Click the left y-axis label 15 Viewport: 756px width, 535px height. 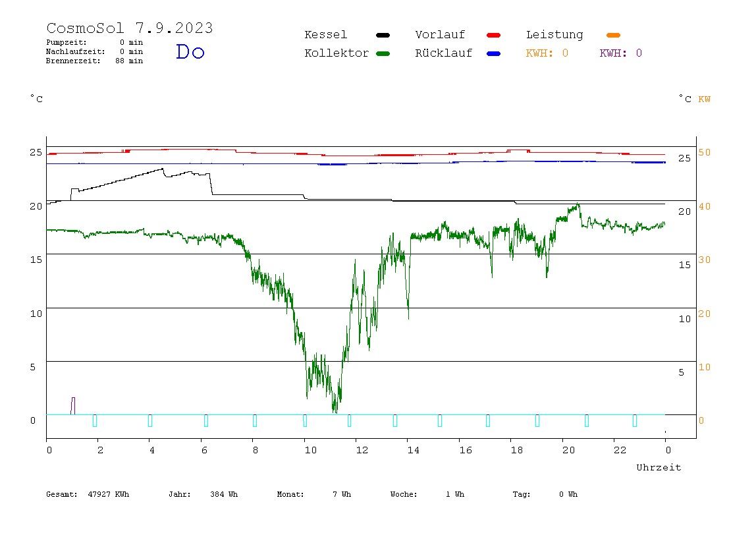[x=36, y=260]
